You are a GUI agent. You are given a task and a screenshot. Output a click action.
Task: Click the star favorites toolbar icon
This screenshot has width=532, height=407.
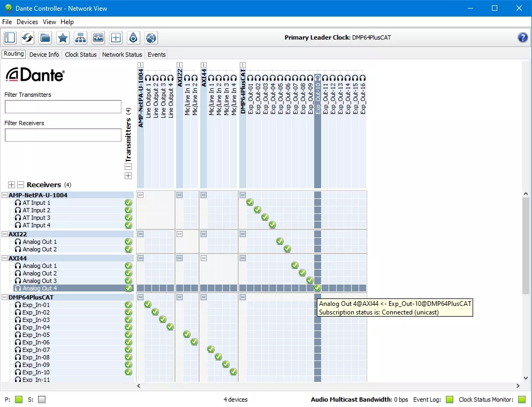63,37
